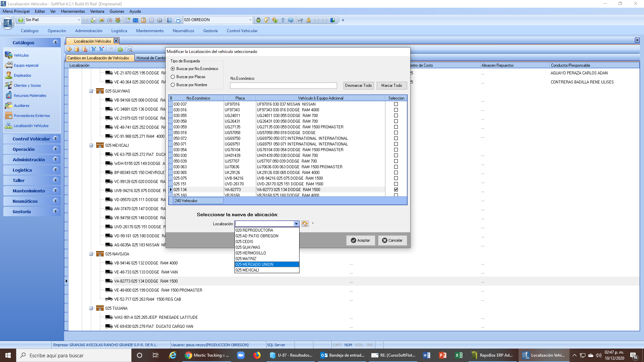Open Zoom from the Windows taskbar
Image resolution: width=644 pixels, height=362 pixels.
click(x=240, y=355)
